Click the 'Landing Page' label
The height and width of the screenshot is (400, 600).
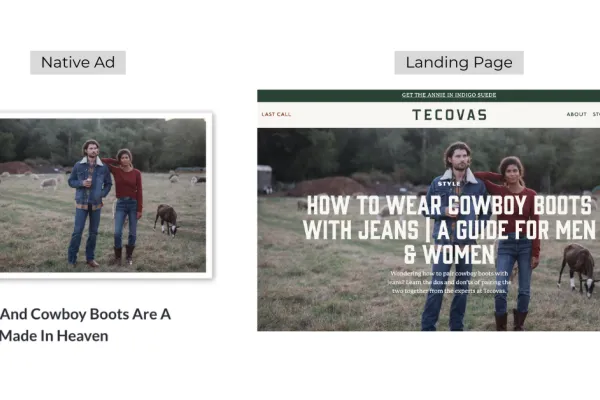tap(459, 62)
